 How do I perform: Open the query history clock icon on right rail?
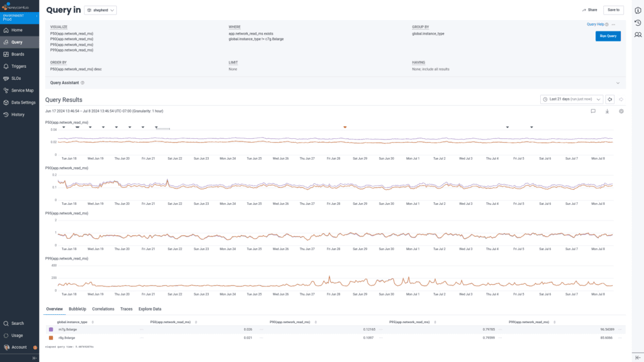click(638, 23)
